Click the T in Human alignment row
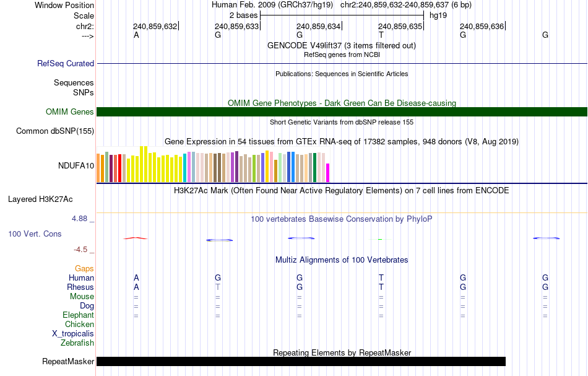The image size is (588, 376). click(381, 278)
